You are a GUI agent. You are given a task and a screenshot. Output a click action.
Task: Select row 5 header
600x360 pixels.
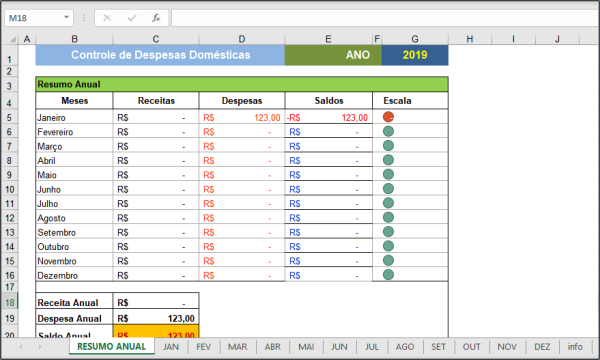pyautogui.click(x=10, y=117)
